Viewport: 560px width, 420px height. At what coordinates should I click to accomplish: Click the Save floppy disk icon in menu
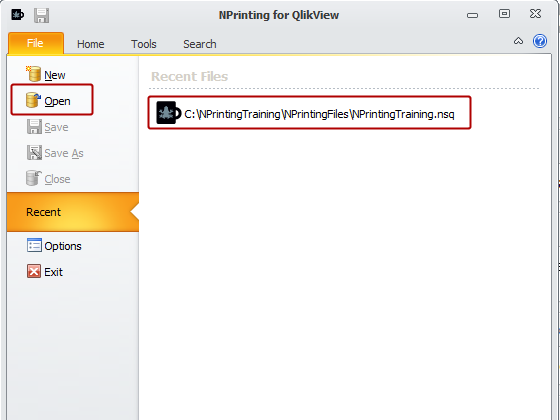click(34, 127)
